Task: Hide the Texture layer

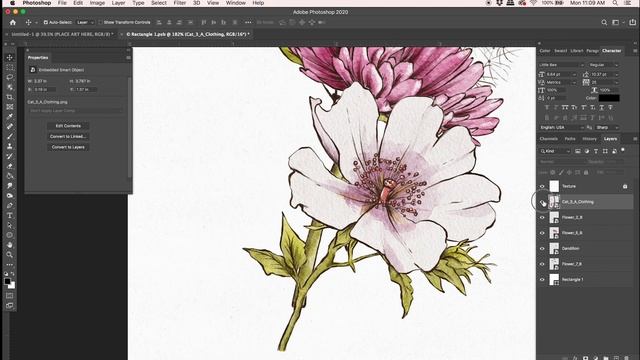Action: [542, 187]
